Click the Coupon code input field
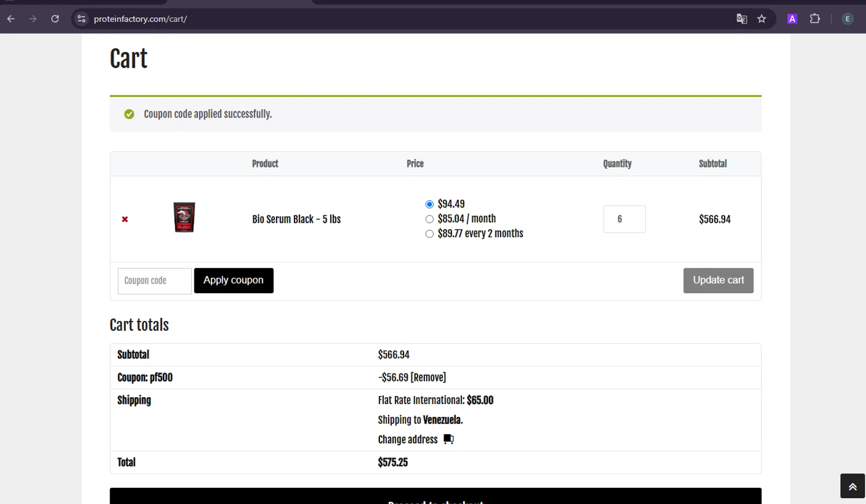The width and height of the screenshot is (866, 504). tap(155, 281)
